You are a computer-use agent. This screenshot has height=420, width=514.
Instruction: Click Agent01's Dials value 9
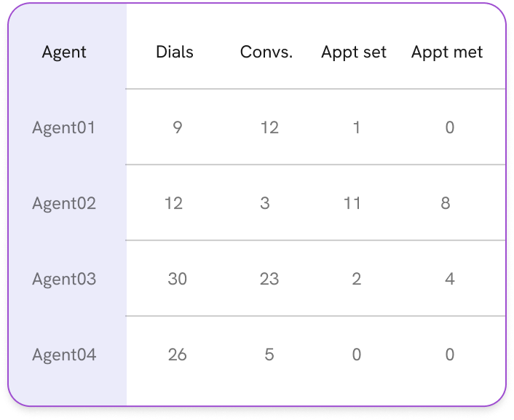point(178,128)
